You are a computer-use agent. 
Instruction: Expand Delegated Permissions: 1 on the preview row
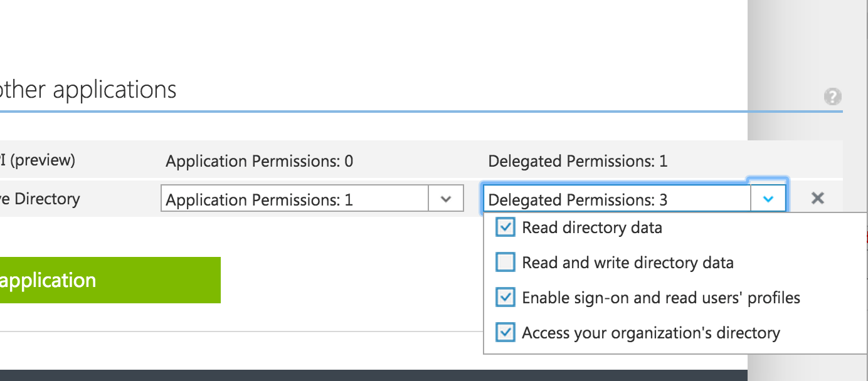click(x=578, y=162)
